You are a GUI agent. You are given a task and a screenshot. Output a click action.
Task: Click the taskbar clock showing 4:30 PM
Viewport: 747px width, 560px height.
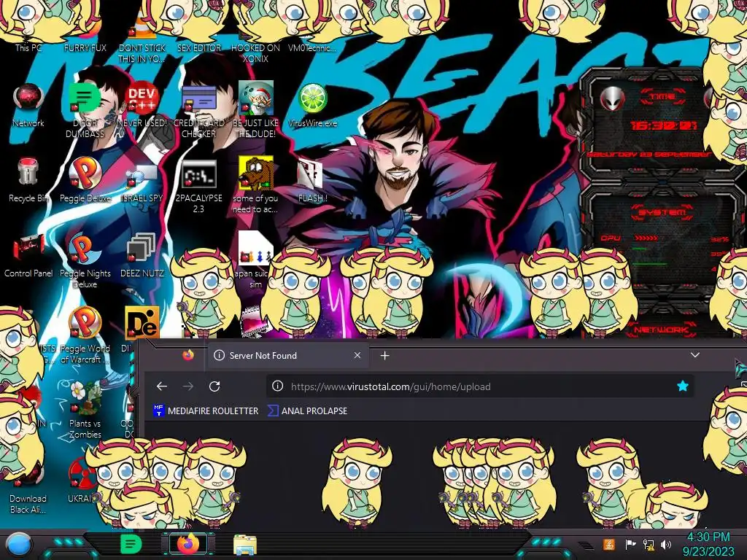[709, 544]
